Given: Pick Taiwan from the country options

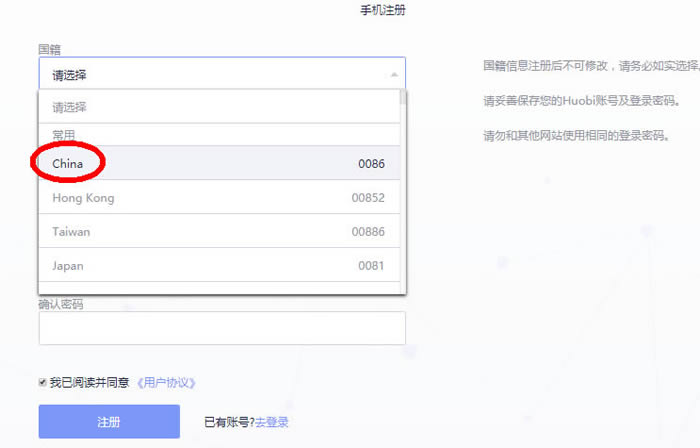Looking at the screenshot, I should coord(71,232).
